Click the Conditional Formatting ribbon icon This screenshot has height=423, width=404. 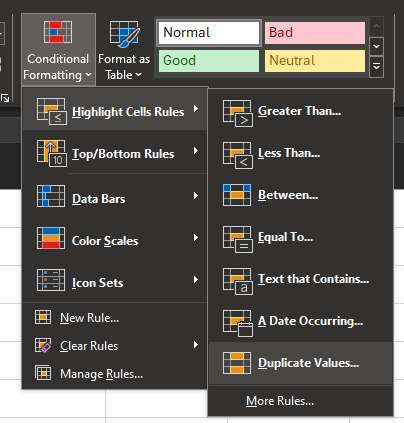pos(58,32)
